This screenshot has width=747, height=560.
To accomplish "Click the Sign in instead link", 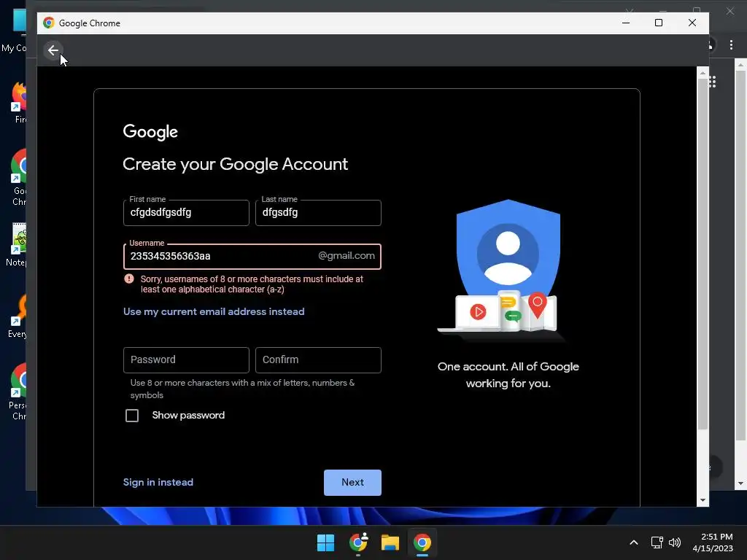I will pos(158,483).
